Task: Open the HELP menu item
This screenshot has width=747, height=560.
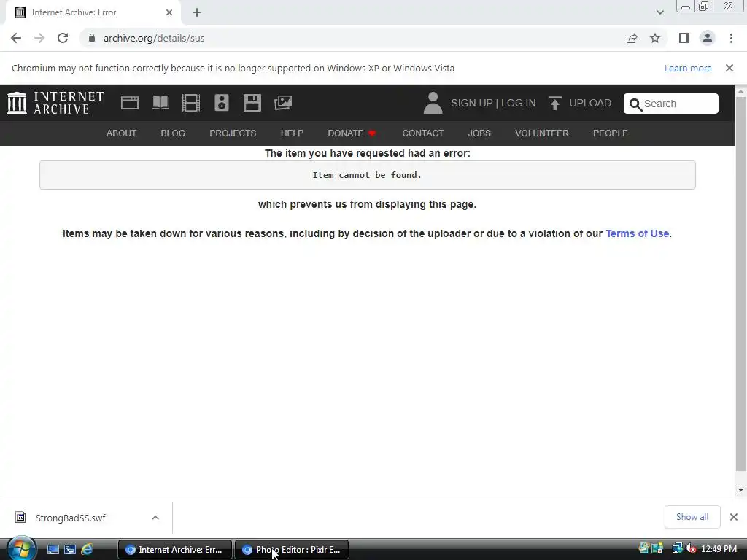Action: [x=292, y=133]
